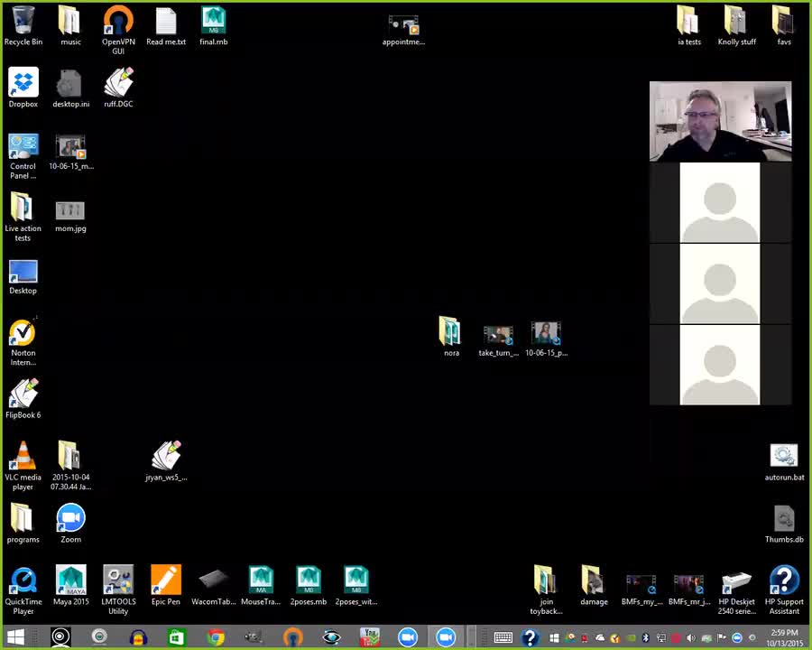Viewport: 812px width, 650px height.
Task: Select the BMFs_my_... video file
Action: (641, 589)
